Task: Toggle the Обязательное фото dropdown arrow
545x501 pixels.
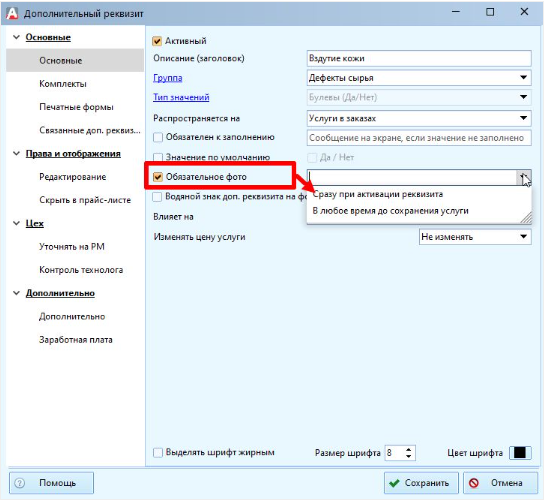Action: (524, 177)
